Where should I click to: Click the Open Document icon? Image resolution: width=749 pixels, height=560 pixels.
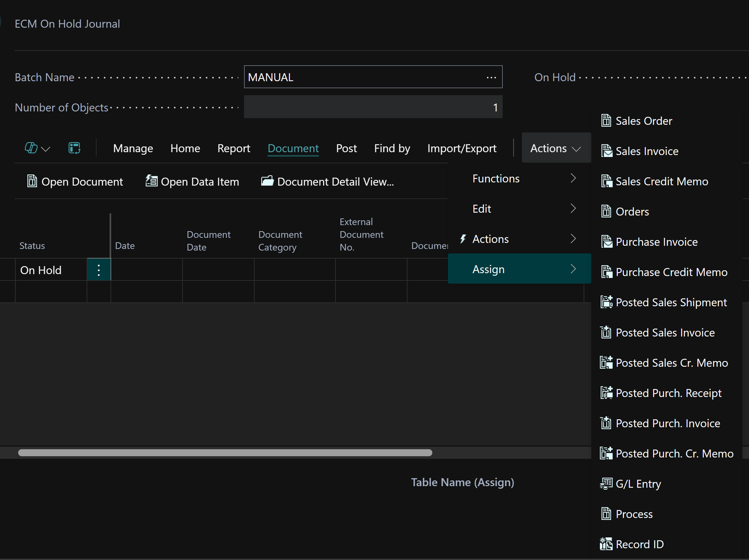[x=32, y=181]
